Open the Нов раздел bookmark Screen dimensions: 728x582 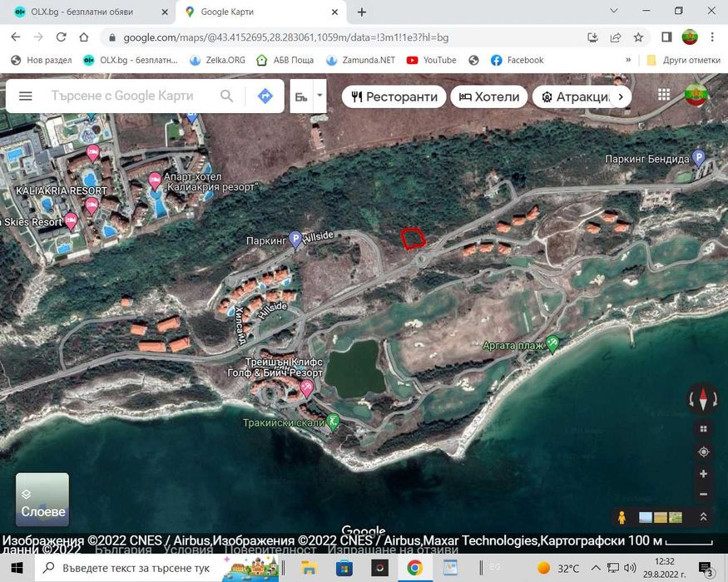[42, 60]
